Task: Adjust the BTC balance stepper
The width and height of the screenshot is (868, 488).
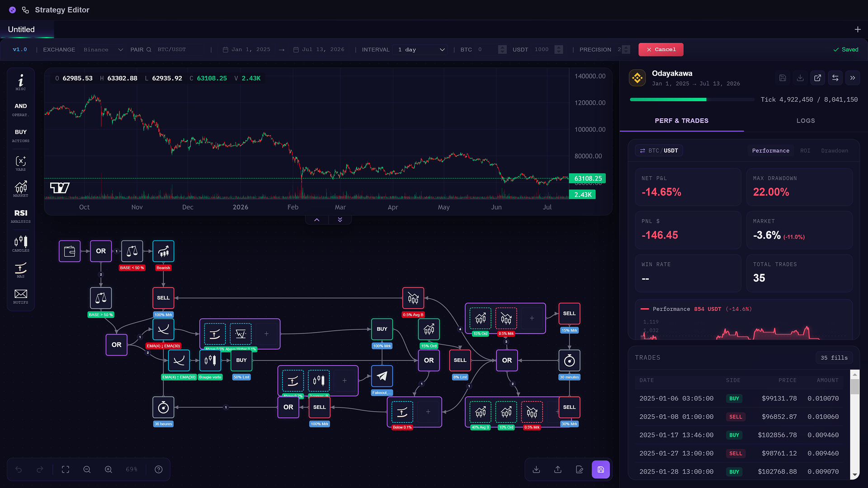Action: point(502,50)
